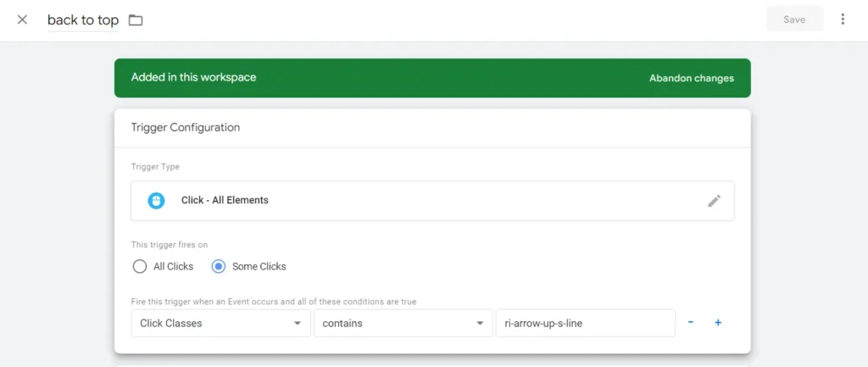Click the blue mouse click trigger icon
This screenshot has width=868, height=367.
coord(156,201)
